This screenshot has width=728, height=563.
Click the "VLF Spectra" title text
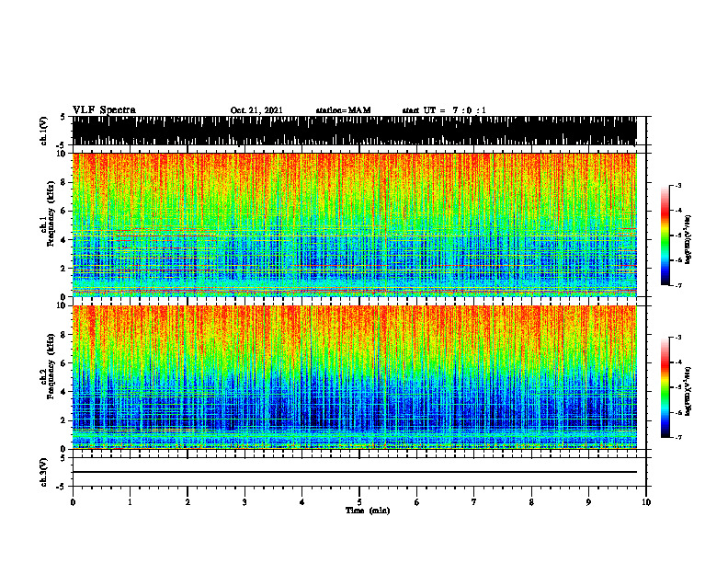104,110
